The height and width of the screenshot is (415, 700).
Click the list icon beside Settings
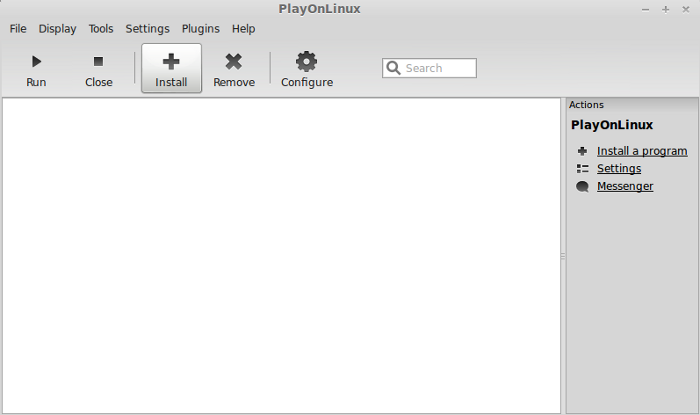[x=582, y=169]
